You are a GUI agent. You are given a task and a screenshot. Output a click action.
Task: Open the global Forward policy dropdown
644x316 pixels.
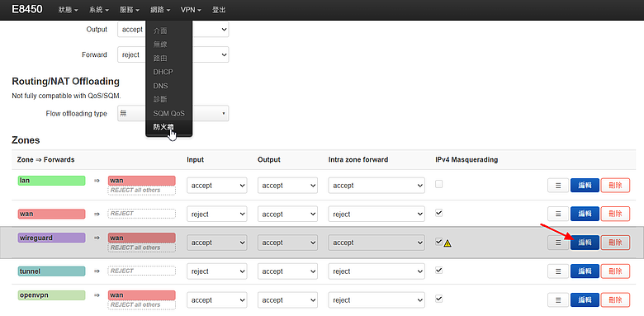173,54
